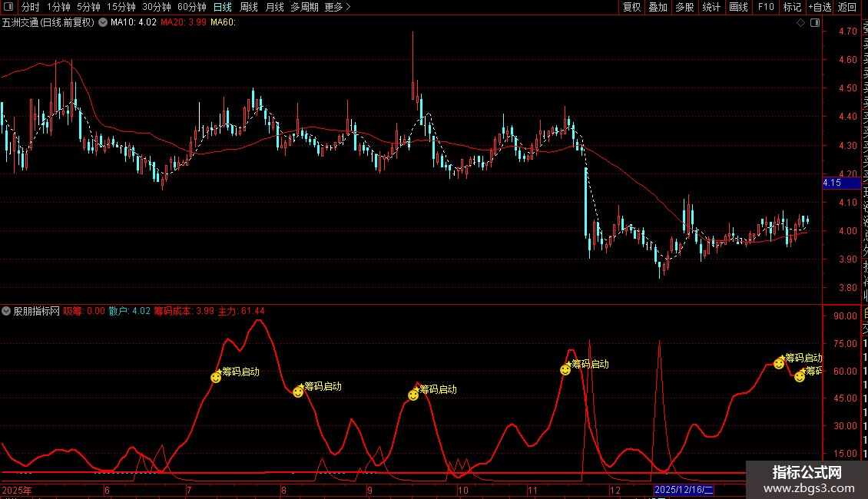Expand the 更多 periods menu
The image size is (868, 499).
[337, 7]
